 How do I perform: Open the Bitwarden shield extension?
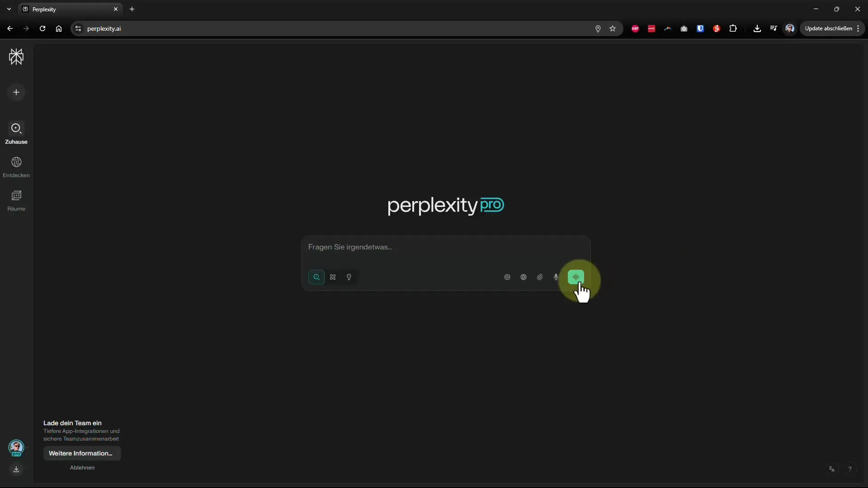click(700, 28)
